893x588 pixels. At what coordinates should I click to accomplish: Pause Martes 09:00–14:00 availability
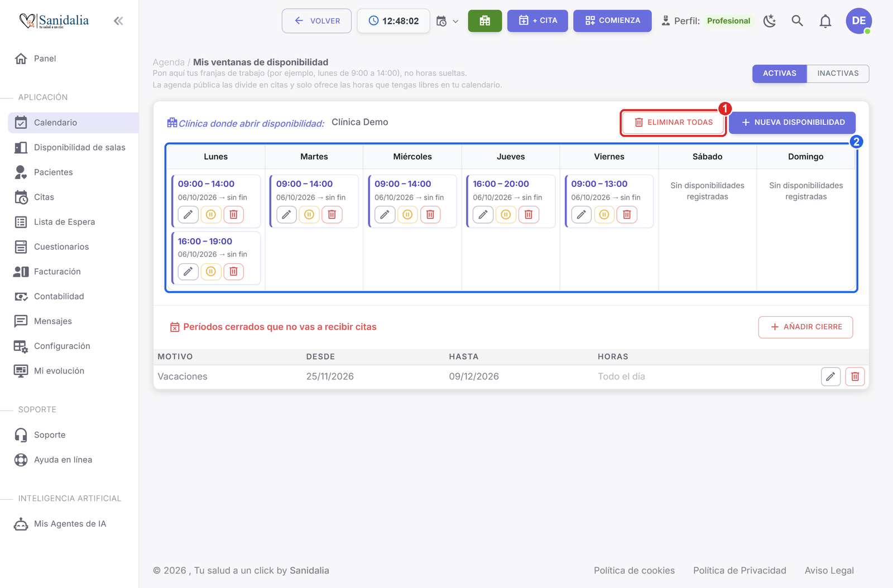pyautogui.click(x=309, y=215)
